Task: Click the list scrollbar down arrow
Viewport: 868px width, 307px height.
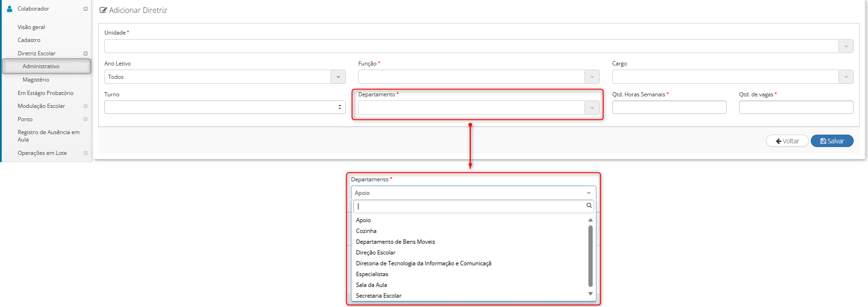Action: pos(591,294)
